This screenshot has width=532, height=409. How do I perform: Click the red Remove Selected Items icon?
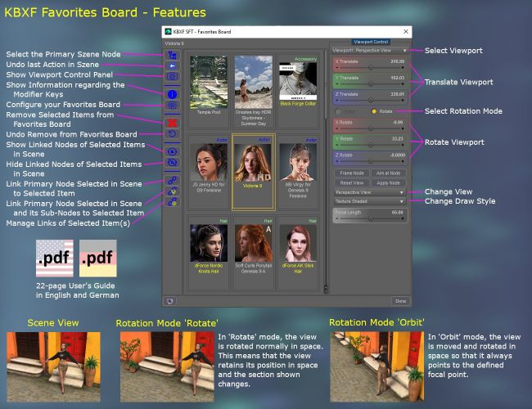(172, 123)
